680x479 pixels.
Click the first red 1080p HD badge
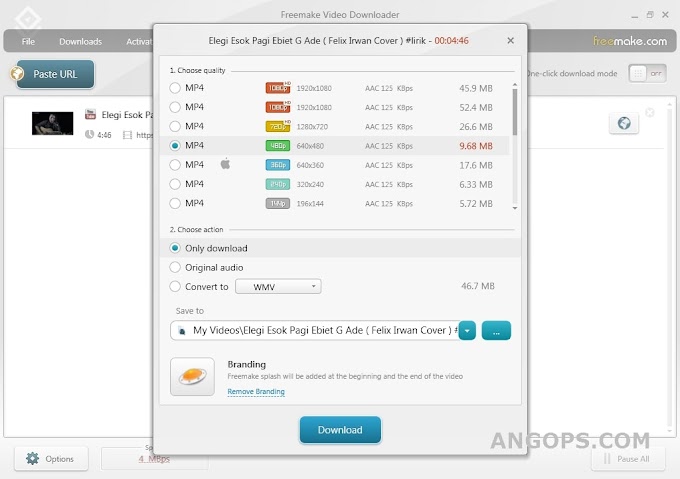[x=278, y=88]
